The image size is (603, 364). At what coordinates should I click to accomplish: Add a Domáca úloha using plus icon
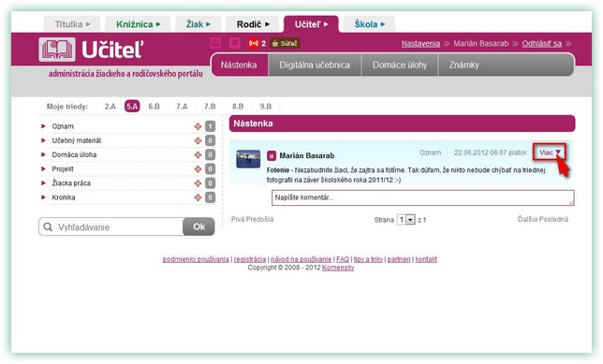pos(198,155)
